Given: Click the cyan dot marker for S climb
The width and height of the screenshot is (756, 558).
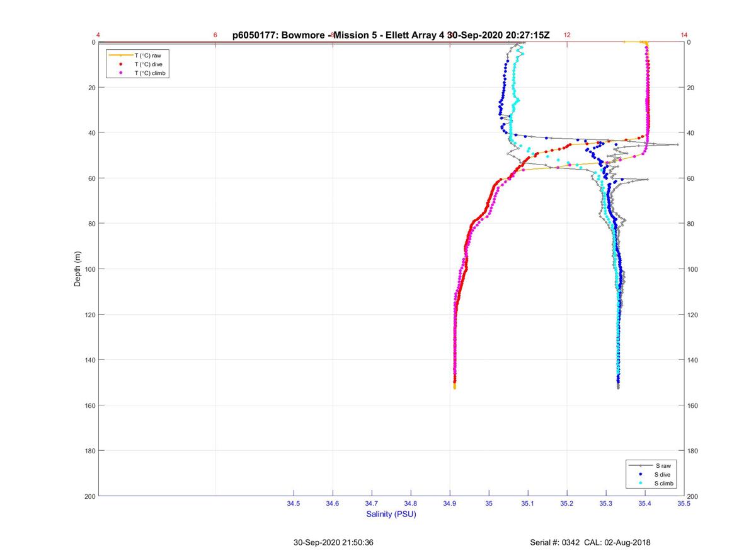Looking at the screenshot, I should 641,483.
